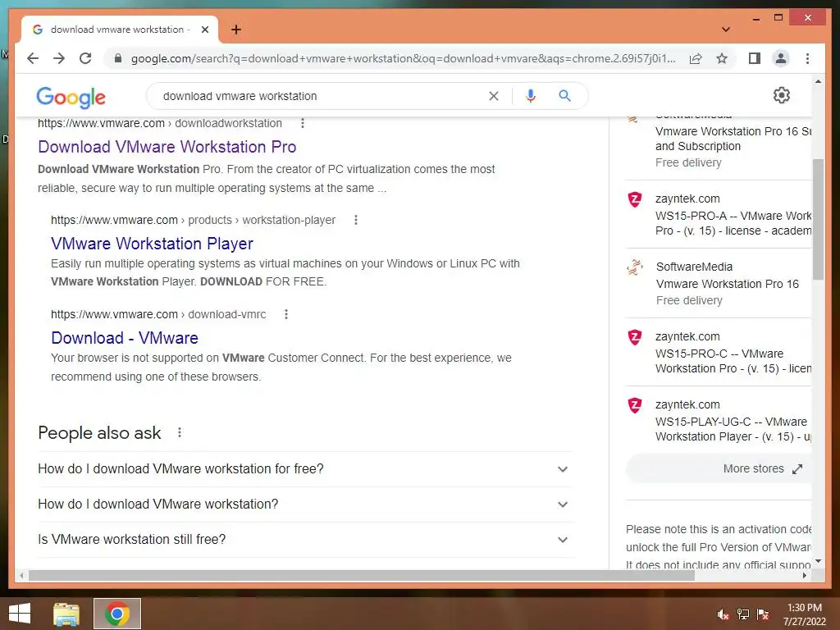Open a new Chrome tab with the plus button

coord(236,30)
